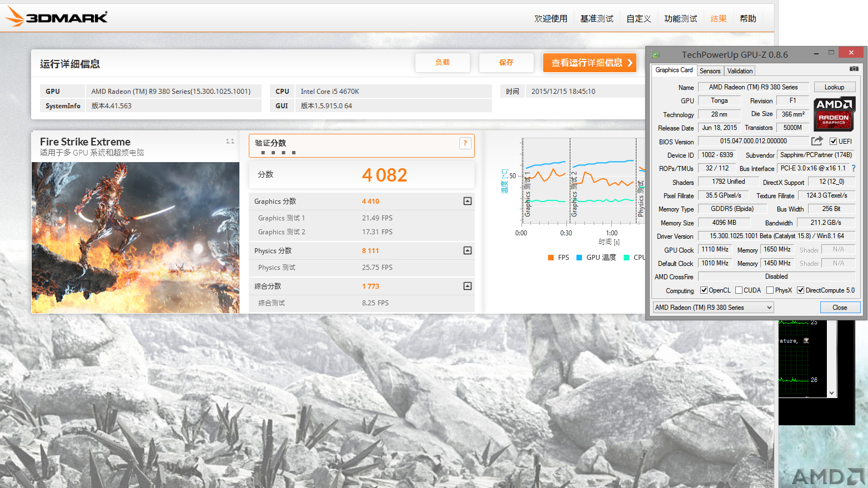Click the AMD Radeon Graphics logo
This screenshot has height=488, width=868.
(x=835, y=113)
